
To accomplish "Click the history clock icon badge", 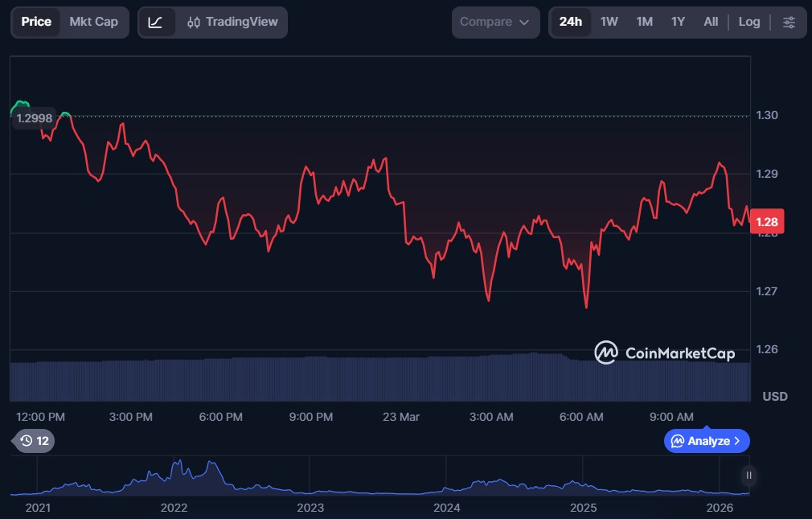I will point(35,440).
